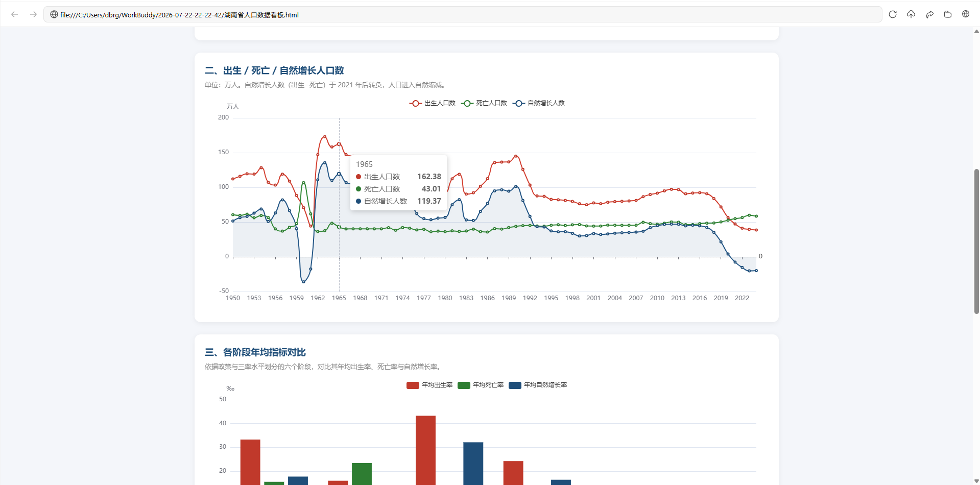Screen dimensions: 980x485
Task: Toggle the 出生人口数 legend series
Action: pos(432,103)
